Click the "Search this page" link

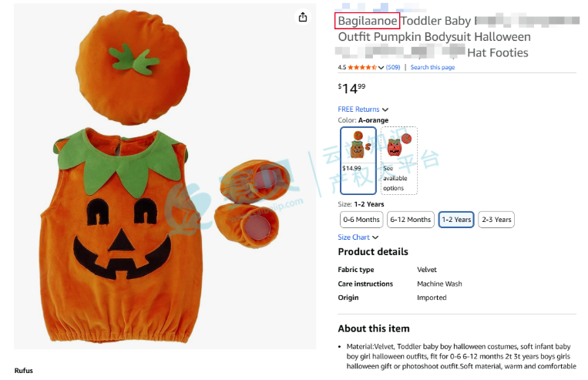pos(432,68)
